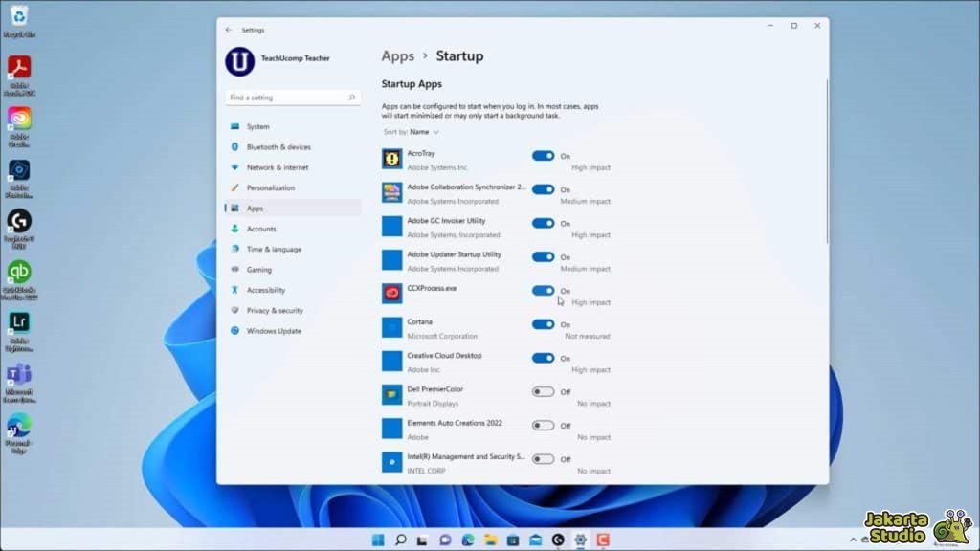Image resolution: width=980 pixels, height=551 pixels.
Task: Open Adobe Photoshop Elements desktop shortcut
Action: pos(19,177)
